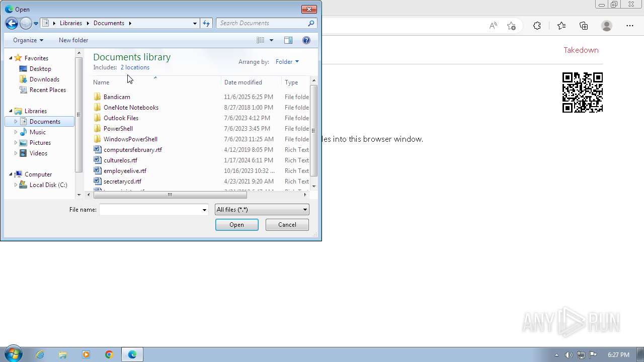
Task: Toggle the preview pane button
Action: point(288,40)
